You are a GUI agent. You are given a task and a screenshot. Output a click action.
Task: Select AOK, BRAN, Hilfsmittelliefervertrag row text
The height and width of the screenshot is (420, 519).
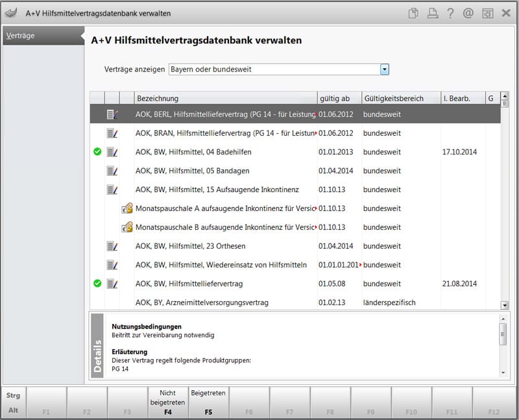[225, 133]
